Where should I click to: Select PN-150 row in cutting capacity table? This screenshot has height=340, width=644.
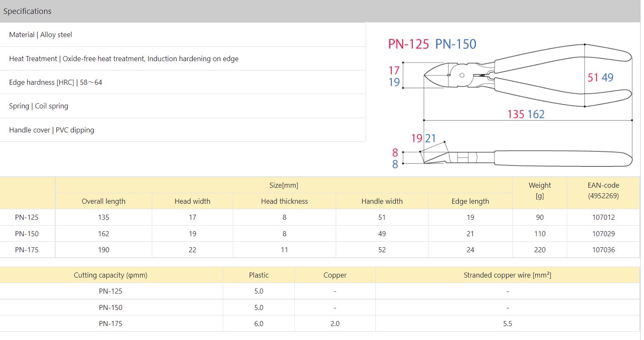[320, 308]
